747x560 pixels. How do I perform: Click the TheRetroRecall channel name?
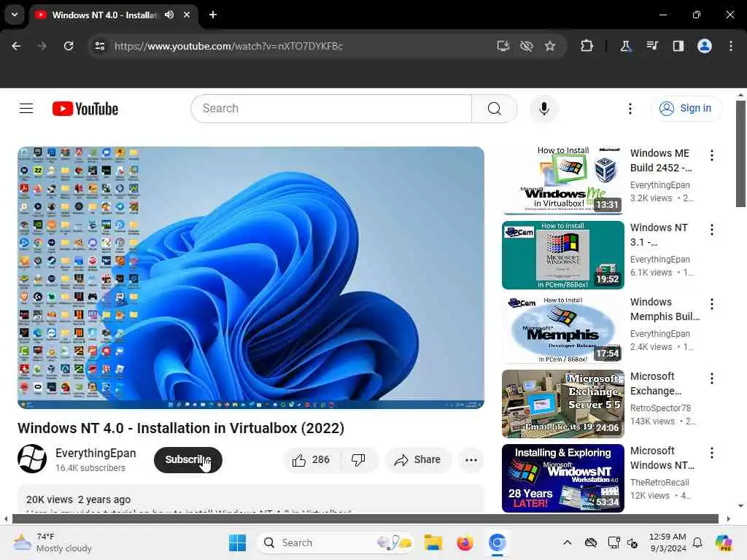(659, 483)
